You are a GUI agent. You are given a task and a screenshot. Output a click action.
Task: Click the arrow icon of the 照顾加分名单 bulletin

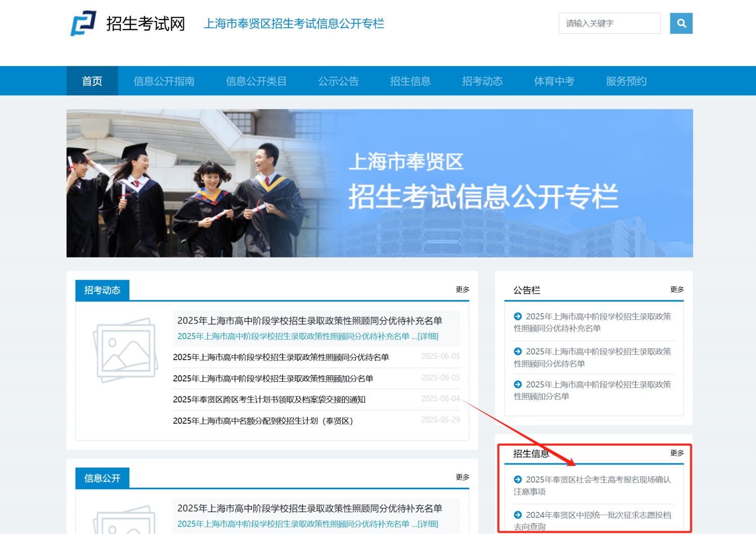click(518, 384)
